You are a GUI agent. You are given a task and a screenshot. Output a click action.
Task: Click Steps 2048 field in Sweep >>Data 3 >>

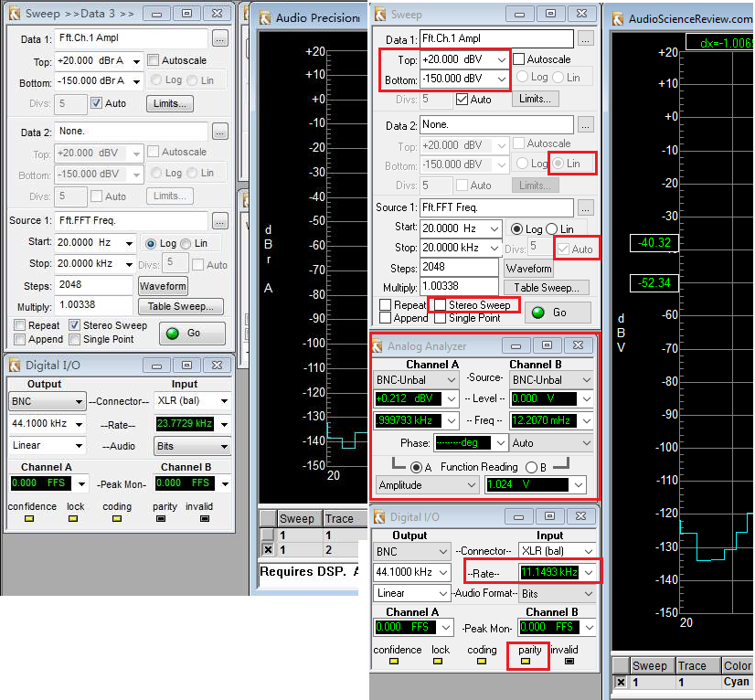point(93,285)
